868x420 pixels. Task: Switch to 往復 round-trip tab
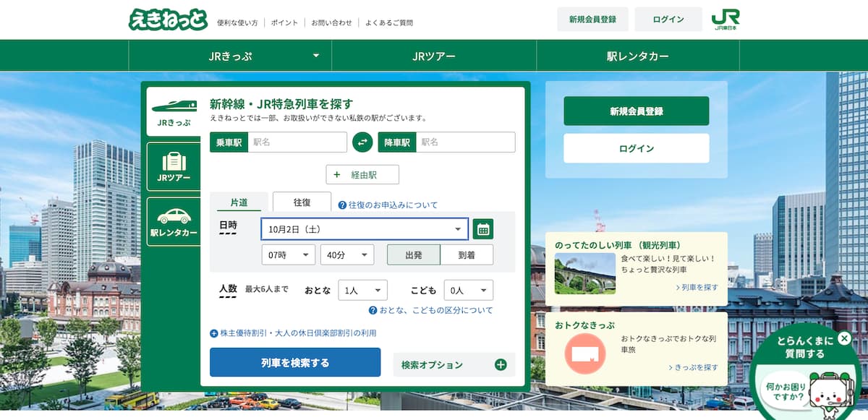[x=302, y=202]
